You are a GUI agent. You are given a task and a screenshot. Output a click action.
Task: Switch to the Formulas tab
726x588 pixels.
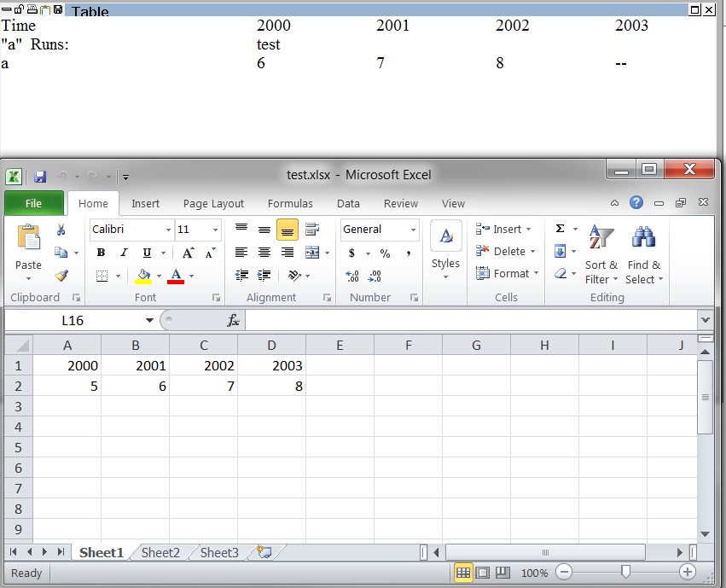coord(290,203)
